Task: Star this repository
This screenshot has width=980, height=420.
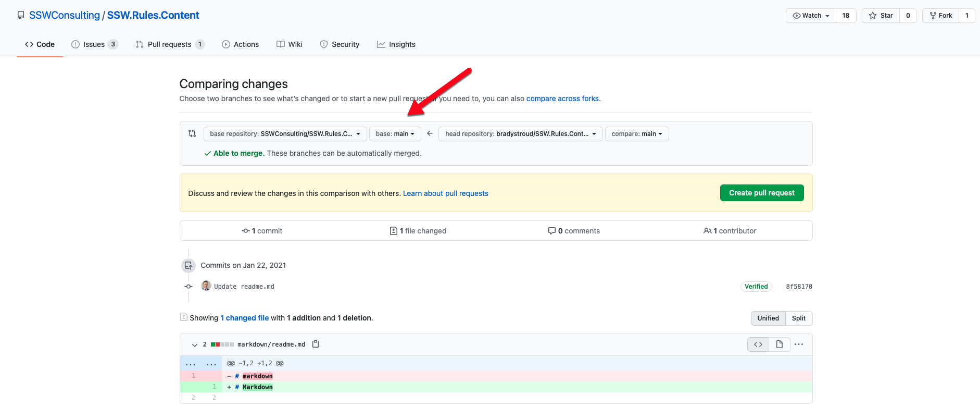Action: click(x=881, y=16)
